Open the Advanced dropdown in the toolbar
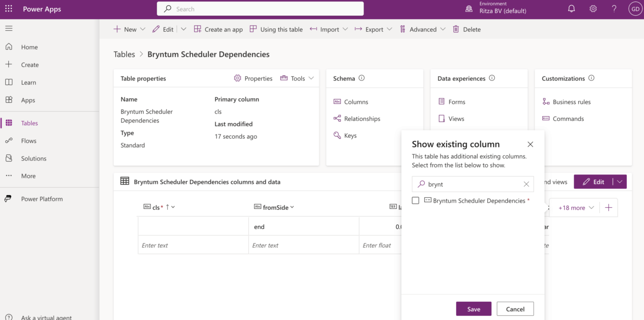This screenshot has height=320, width=644. coord(422,29)
